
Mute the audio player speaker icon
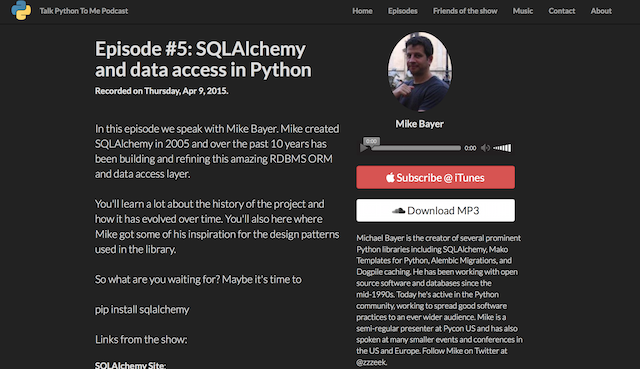pos(485,148)
